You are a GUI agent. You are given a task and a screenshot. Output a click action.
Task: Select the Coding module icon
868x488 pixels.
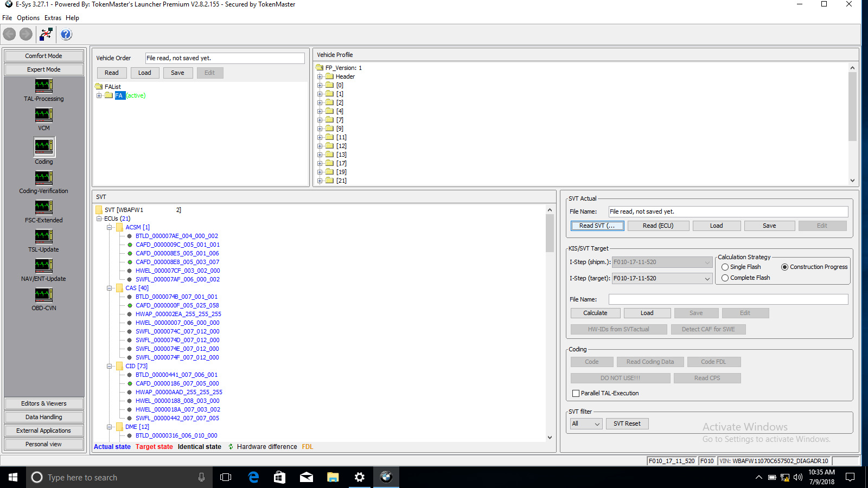tap(44, 146)
